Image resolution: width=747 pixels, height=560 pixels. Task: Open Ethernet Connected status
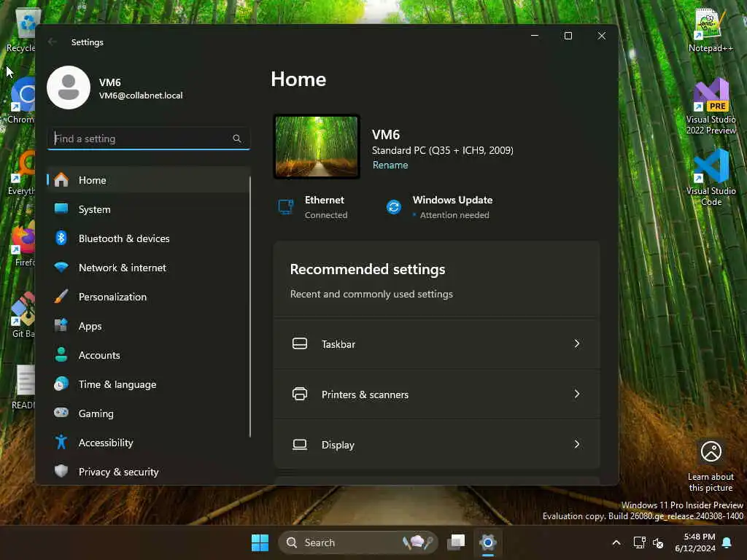click(x=312, y=207)
